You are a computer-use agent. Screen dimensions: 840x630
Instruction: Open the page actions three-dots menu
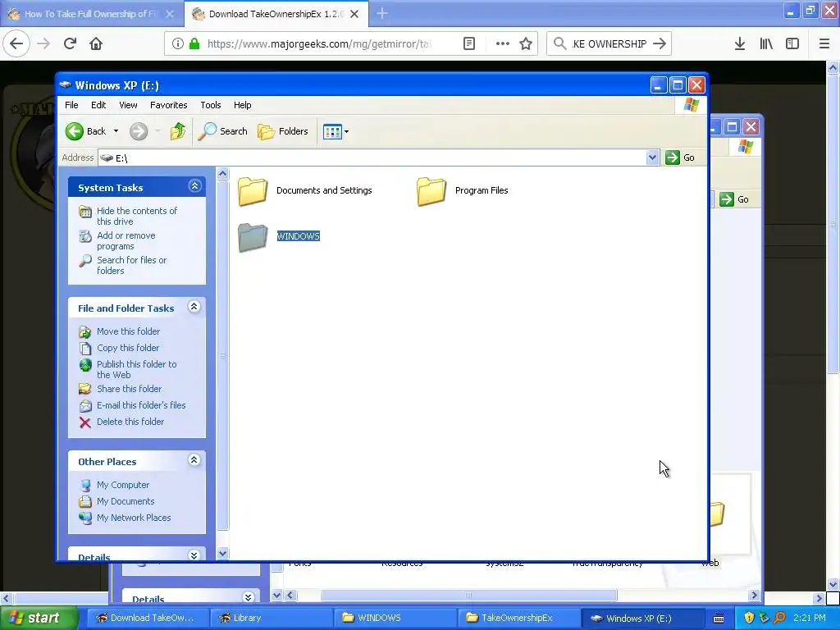coord(503,43)
